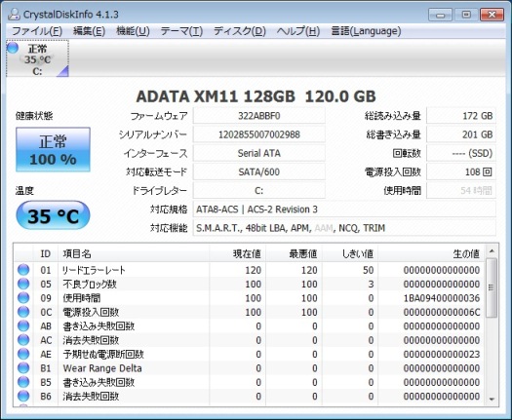Screen dimensions: 512x420
Task: Open the テーマ(T) menu
Action: 181,31
